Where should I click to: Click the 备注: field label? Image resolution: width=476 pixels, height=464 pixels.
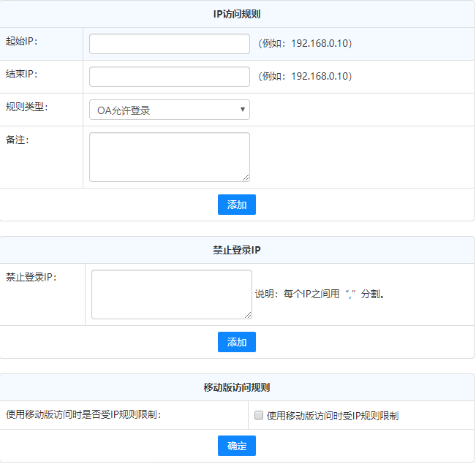pos(17,140)
